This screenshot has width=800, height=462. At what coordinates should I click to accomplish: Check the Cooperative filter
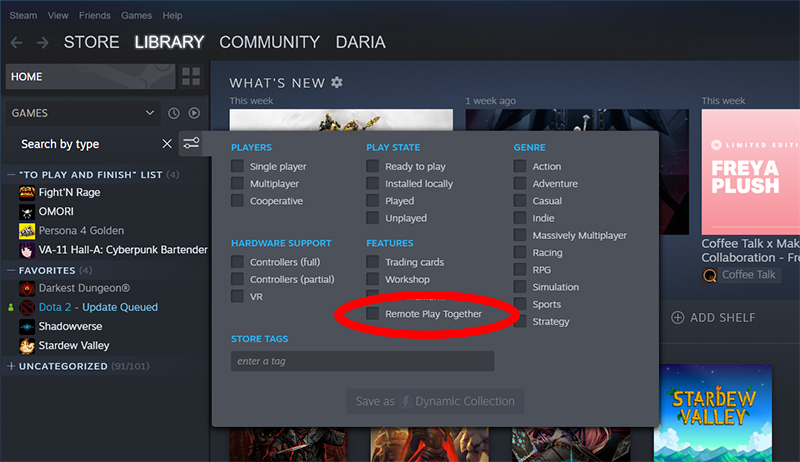coord(237,200)
